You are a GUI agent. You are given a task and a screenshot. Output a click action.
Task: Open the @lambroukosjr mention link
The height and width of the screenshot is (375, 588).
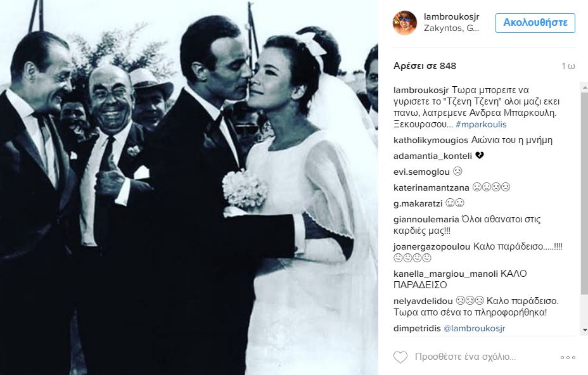click(x=474, y=329)
